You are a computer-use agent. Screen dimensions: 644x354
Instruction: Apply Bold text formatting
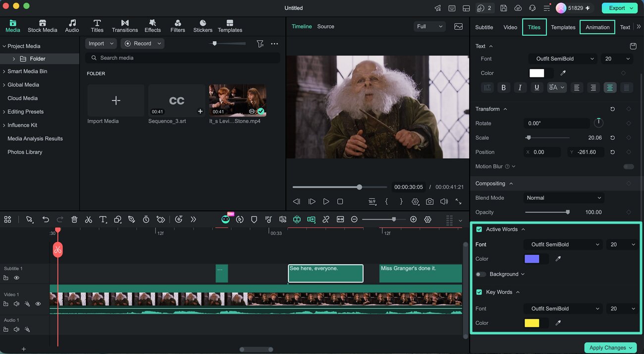[504, 88]
